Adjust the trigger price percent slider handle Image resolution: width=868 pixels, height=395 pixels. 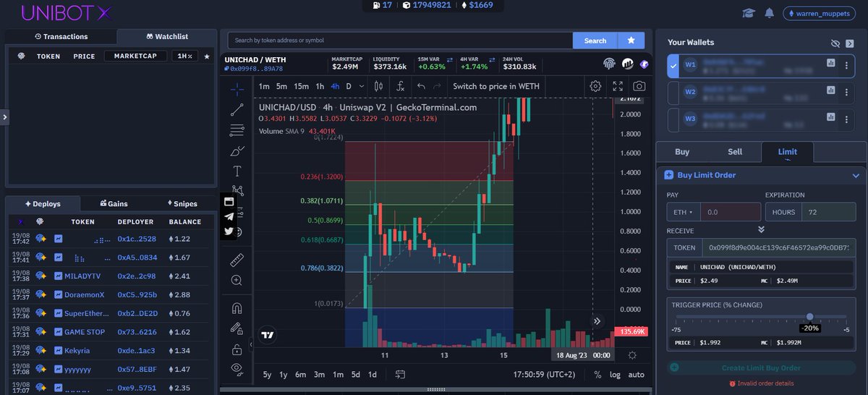[809, 317]
